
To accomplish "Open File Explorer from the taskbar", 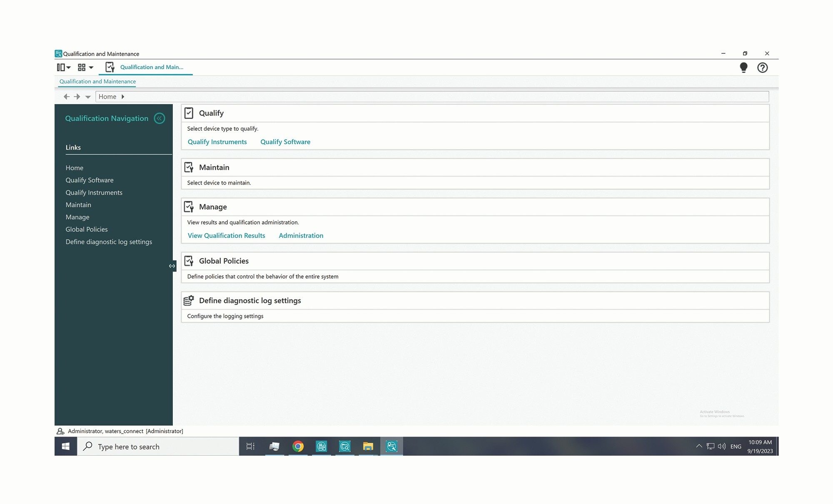I will pyautogui.click(x=368, y=447).
